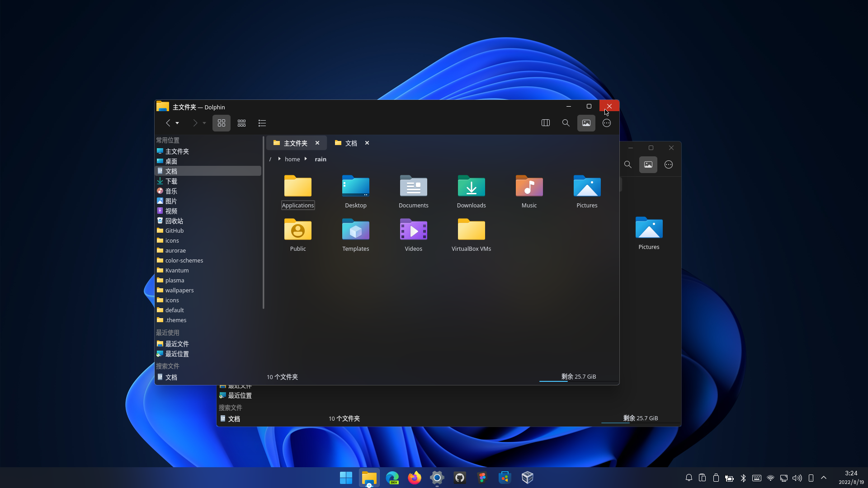Expand the back history dropdown arrow
Screen dimensions: 868x488
pos(177,123)
